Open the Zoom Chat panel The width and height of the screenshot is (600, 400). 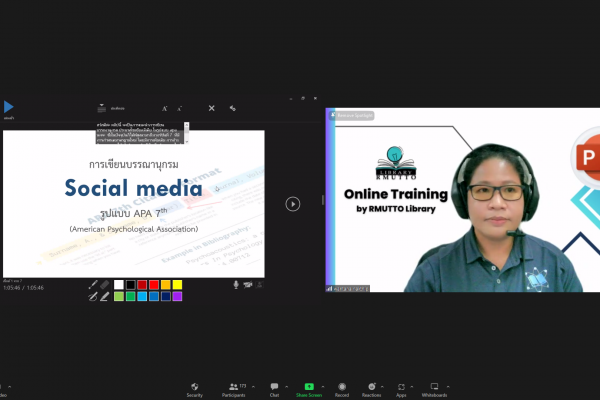click(274, 390)
